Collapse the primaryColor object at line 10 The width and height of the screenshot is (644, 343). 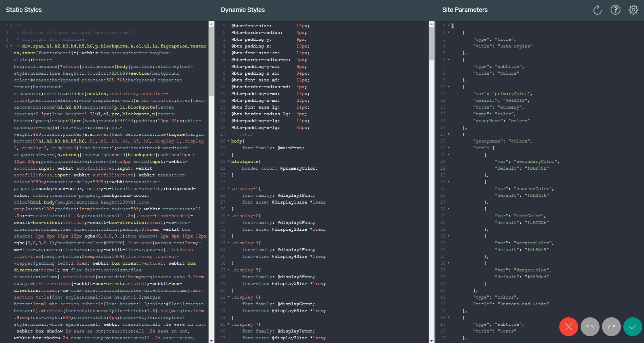tap(449, 87)
